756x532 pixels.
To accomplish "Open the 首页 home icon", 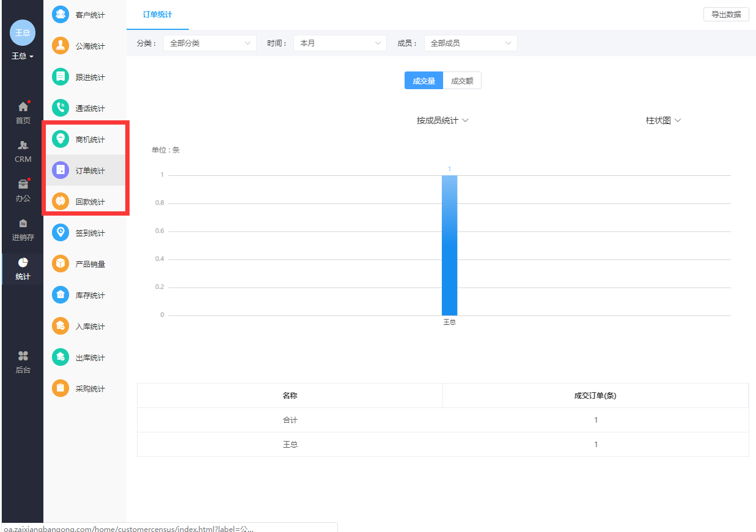I will click(23, 106).
